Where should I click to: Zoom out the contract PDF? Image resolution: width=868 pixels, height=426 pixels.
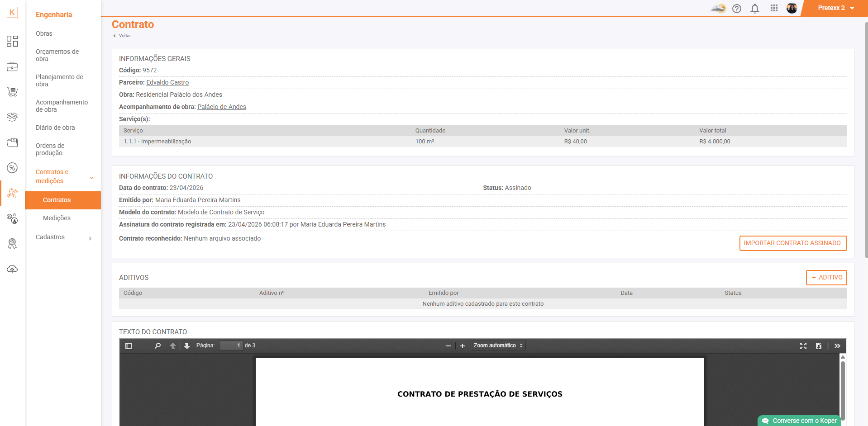pos(448,346)
